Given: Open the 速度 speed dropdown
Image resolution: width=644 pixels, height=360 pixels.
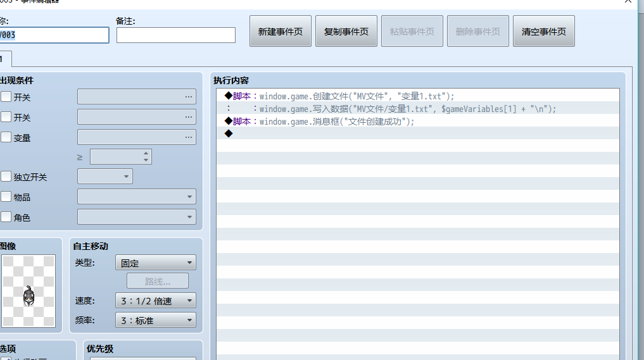Looking at the screenshot, I should tap(156, 301).
